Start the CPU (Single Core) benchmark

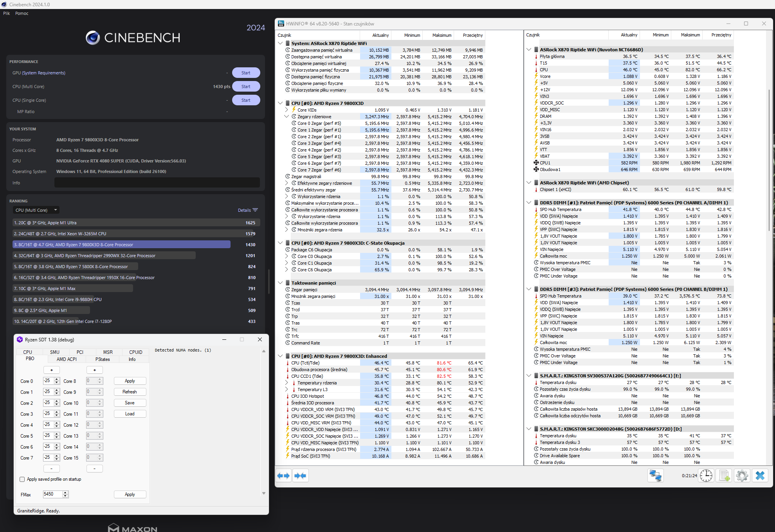click(x=246, y=100)
